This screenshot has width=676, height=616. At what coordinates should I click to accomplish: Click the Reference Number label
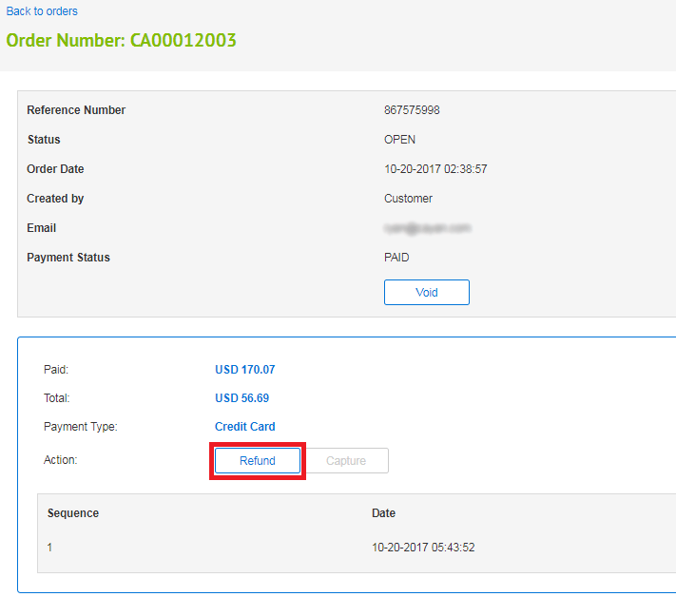coord(76,110)
